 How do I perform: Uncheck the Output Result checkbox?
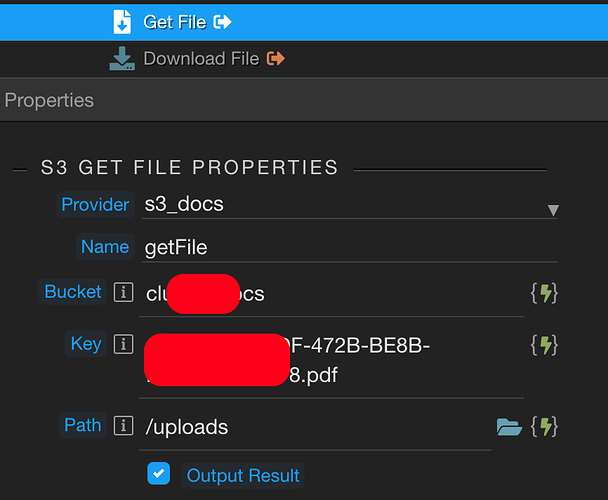click(159, 473)
